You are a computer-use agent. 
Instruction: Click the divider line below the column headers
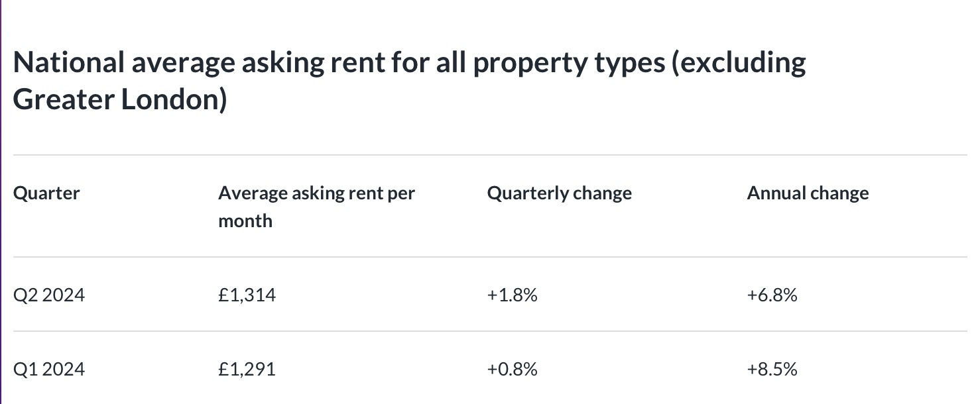[490, 257]
